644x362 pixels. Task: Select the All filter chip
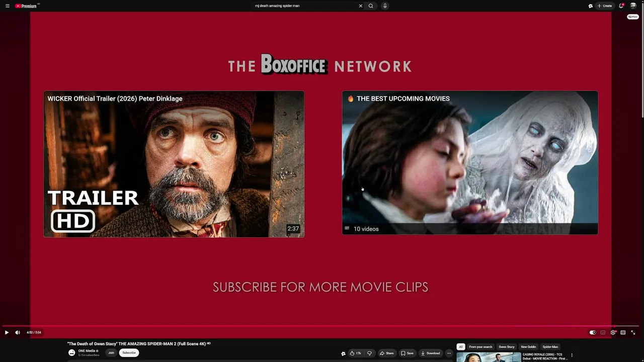(x=460, y=347)
